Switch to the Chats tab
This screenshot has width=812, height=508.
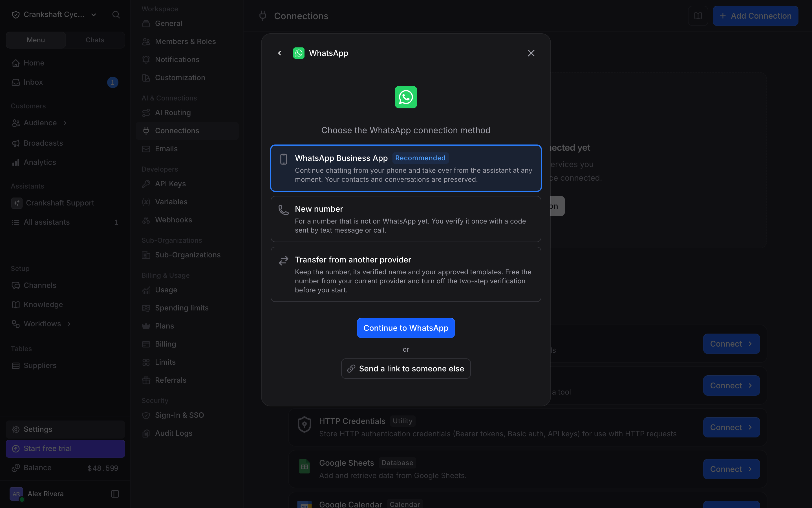coord(95,40)
